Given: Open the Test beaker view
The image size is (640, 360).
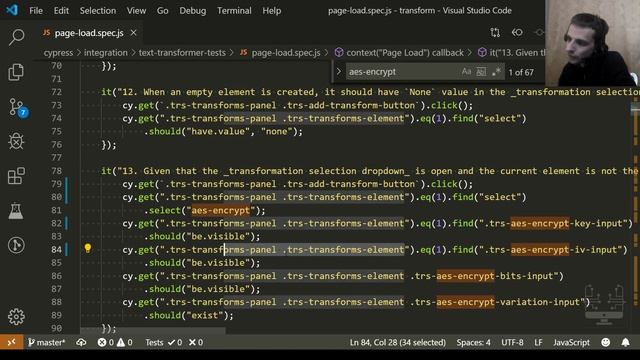Looking at the screenshot, I should 16,211.
